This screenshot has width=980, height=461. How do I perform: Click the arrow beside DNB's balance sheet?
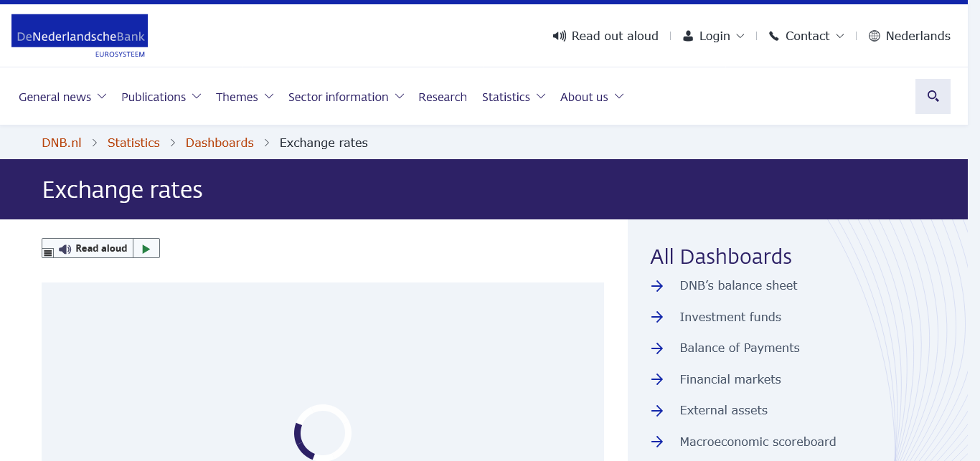[657, 286]
